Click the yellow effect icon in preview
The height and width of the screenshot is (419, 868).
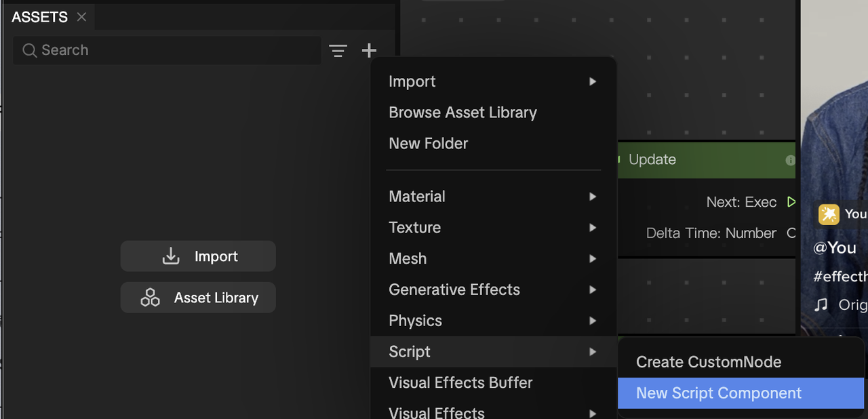[x=829, y=214]
